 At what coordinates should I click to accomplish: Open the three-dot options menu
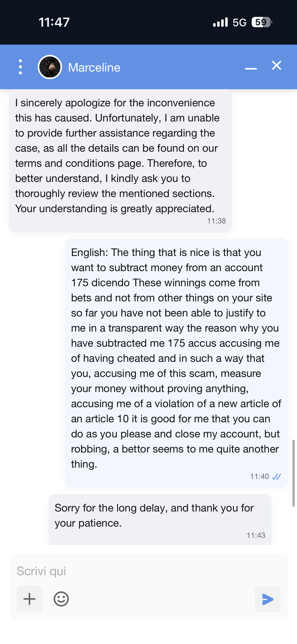pos(20,67)
